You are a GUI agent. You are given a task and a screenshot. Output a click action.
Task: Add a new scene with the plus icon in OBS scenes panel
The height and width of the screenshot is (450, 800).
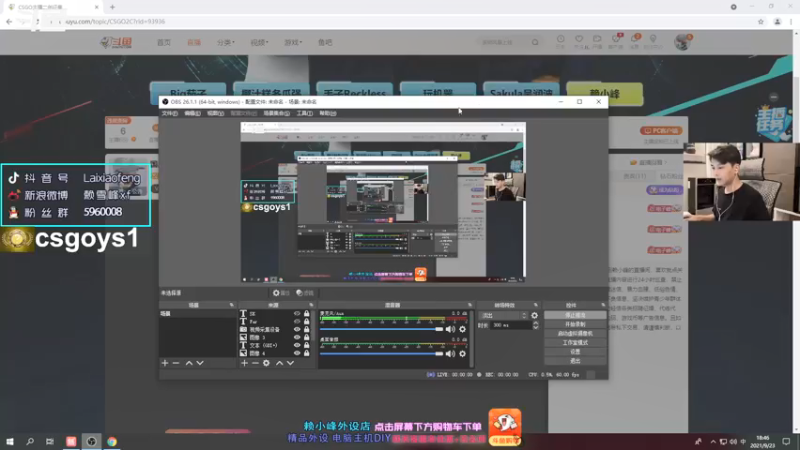(165, 363)
